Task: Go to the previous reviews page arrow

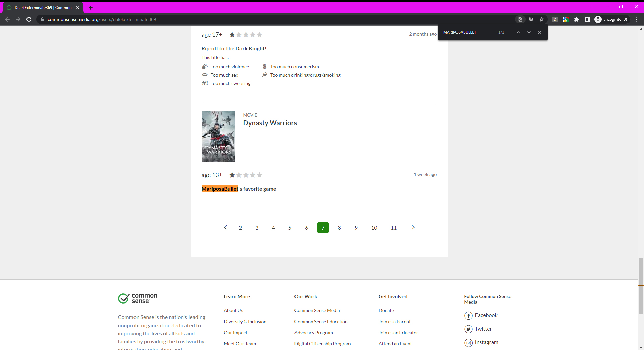Action: (225, 228)
